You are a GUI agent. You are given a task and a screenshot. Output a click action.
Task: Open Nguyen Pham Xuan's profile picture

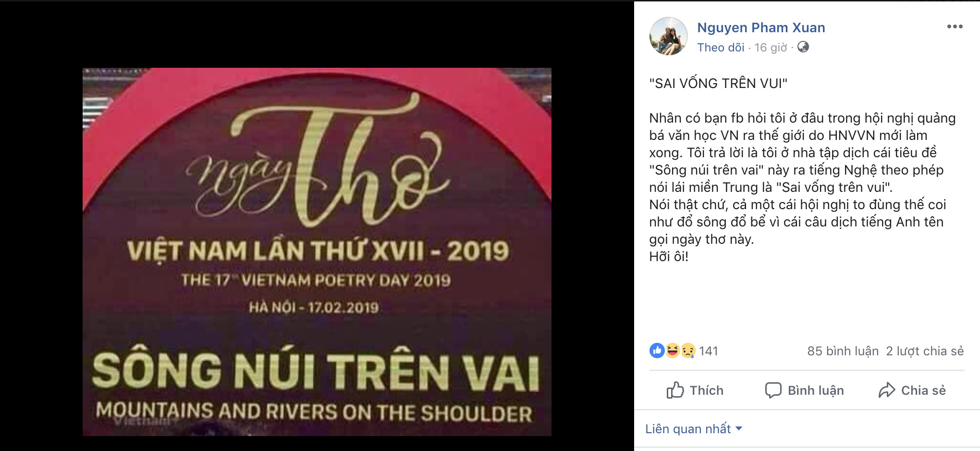pyautogui.click(x=669, y=36)
